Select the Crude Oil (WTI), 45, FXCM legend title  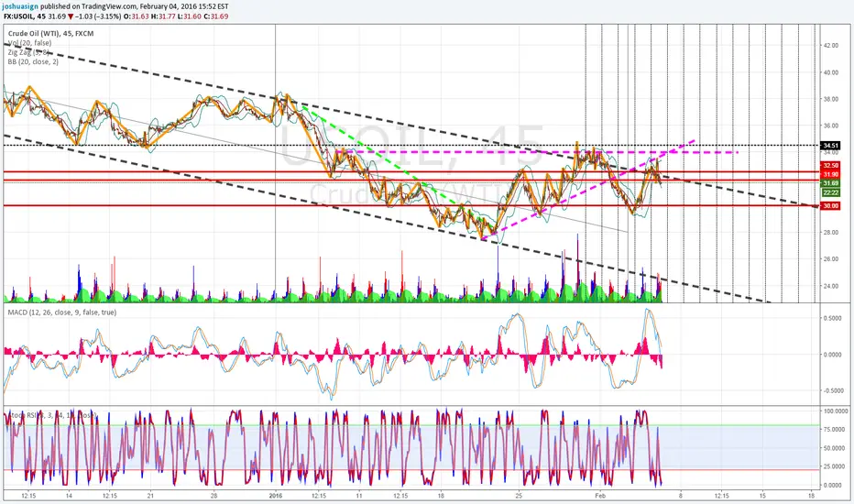coord(50,33)
